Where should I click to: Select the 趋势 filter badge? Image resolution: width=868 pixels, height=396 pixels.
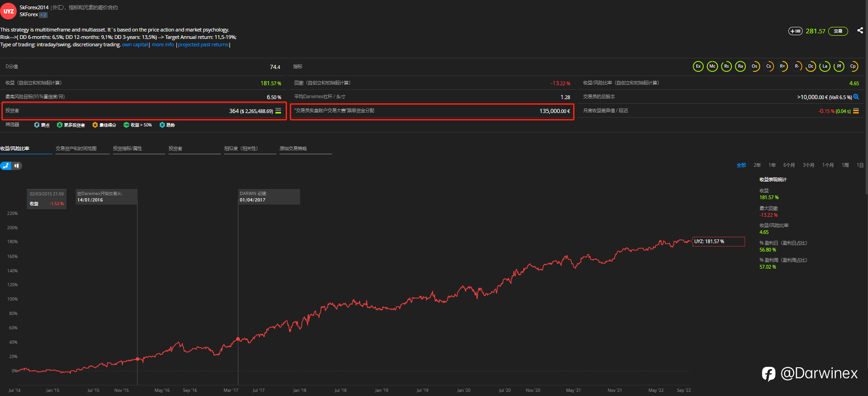(x=167, y=125)
